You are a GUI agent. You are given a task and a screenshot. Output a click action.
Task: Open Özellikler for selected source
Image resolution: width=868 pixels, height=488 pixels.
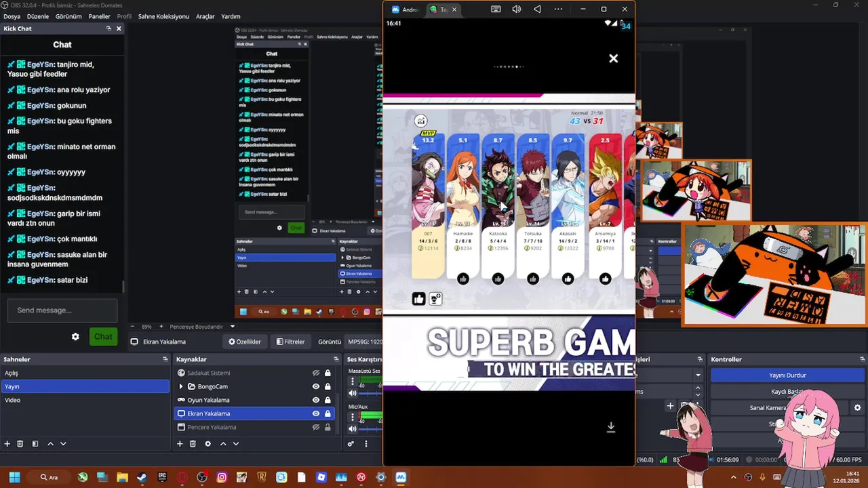(x=245, y=342)
